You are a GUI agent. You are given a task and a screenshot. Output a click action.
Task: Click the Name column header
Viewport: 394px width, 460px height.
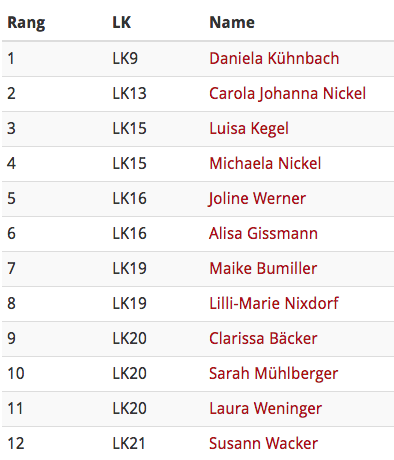[232, 22]
